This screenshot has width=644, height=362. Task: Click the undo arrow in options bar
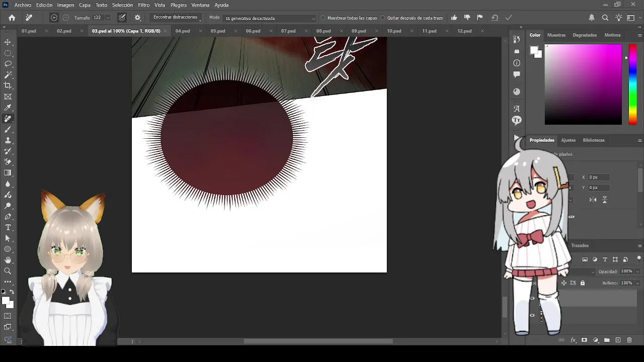pos(495,18)
